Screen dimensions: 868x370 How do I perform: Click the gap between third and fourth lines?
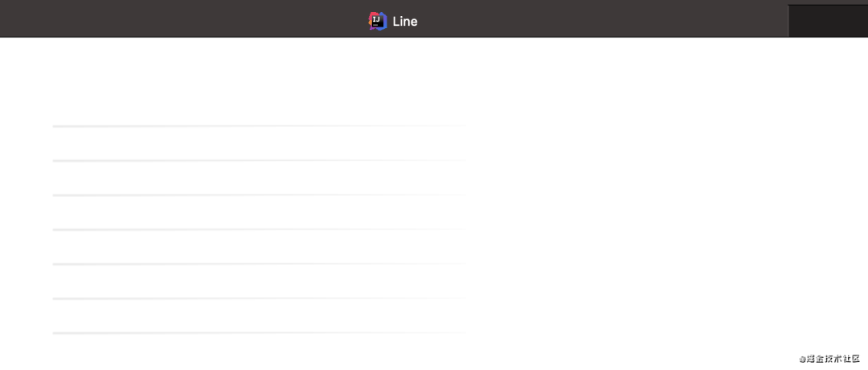coord(257,212)
